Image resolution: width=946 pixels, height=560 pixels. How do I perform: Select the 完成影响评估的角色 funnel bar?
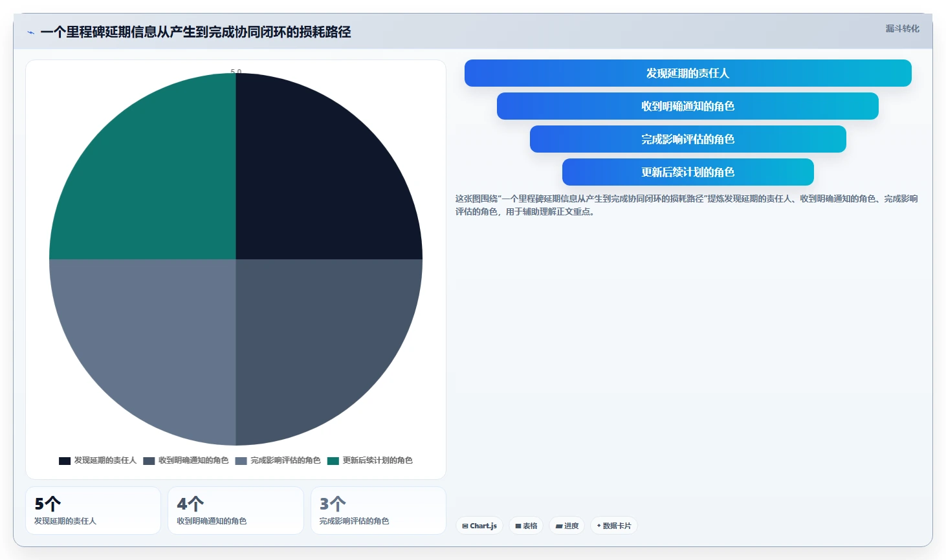coord(688,139)
